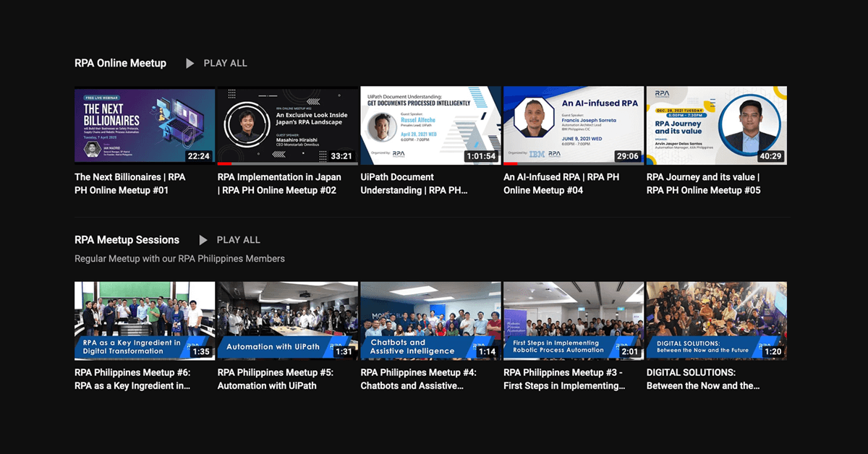The image size is (868, 454).
Task: Click the play triangle icon beside RPA Online Meetup
Action: (190, 64)
